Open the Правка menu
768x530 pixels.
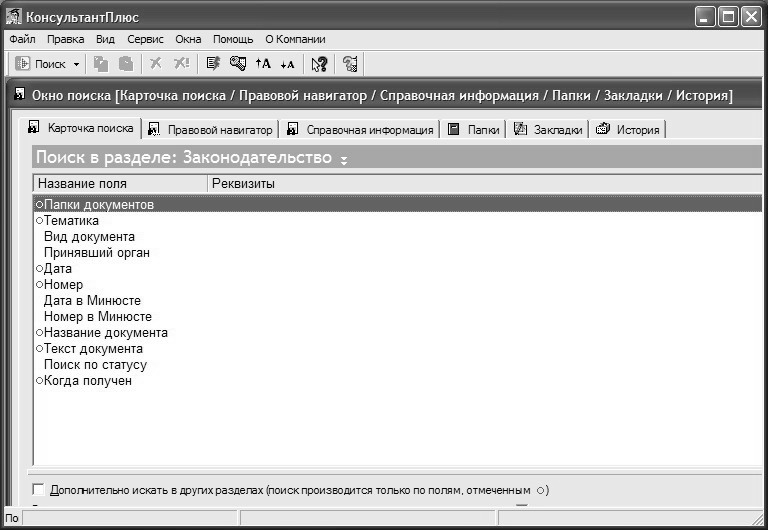[66, 39]
